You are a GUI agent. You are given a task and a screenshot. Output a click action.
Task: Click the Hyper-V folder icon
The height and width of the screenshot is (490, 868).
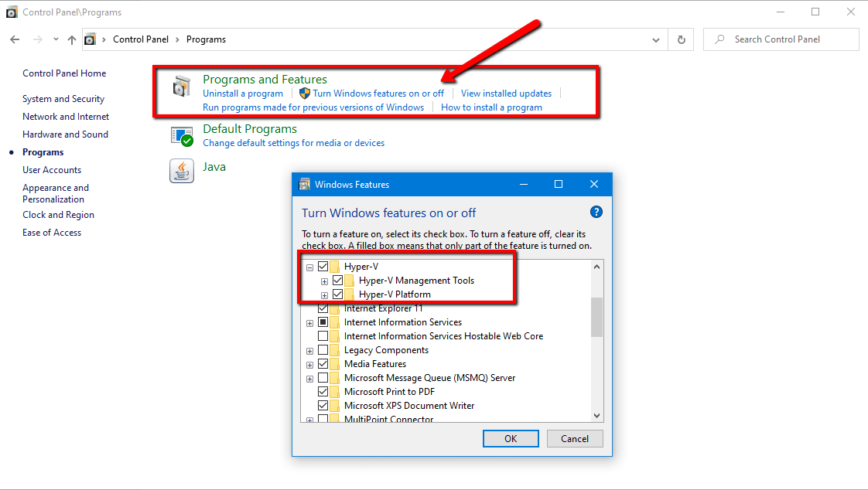pos(335,267)
